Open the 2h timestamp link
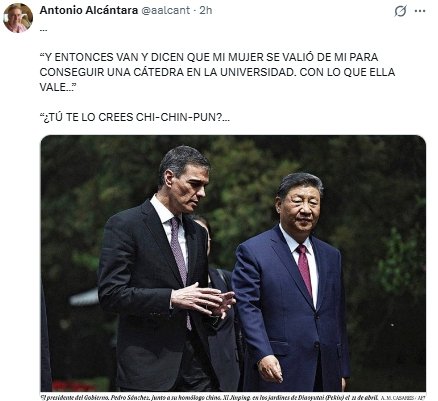The height and width of the screenshot is (401, 438). [206, 10]
